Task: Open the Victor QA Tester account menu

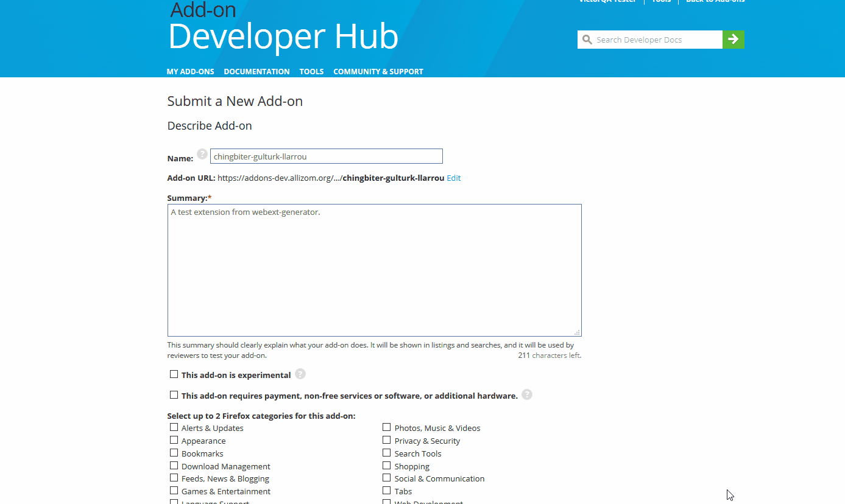Action: click(607, 2)
